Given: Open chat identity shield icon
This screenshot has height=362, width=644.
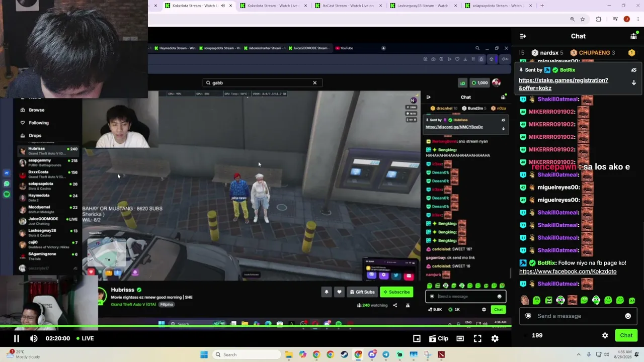Looking at the screenshot, I should pyautogui.click(x=528, y=316).
